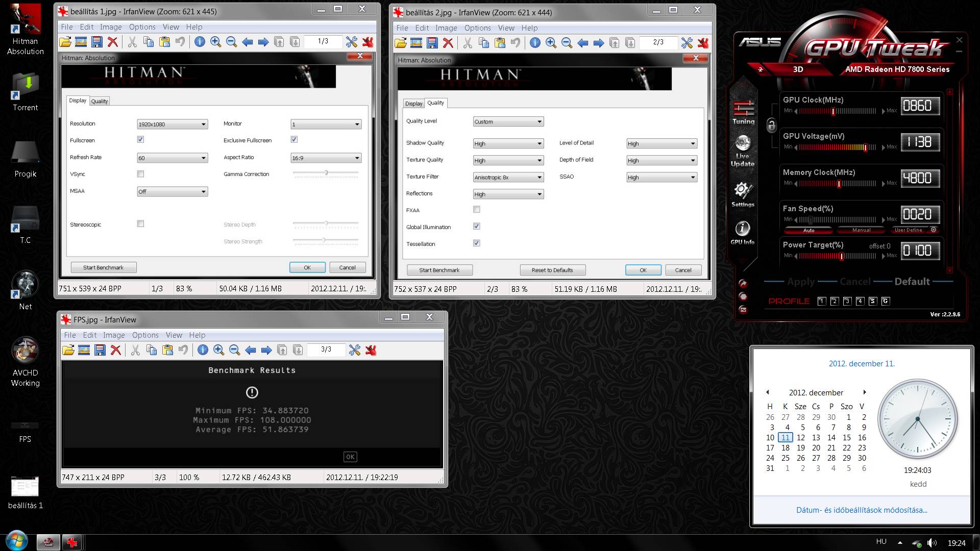The width and height of the screenshot is (980, 551).
Task: Open Live Update in GPU Tweak
Action: coord(743,152)
